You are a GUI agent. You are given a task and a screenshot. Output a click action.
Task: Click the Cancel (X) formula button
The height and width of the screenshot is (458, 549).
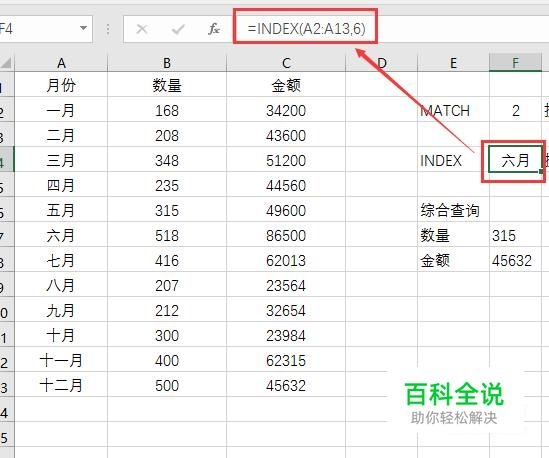point(142,29)
